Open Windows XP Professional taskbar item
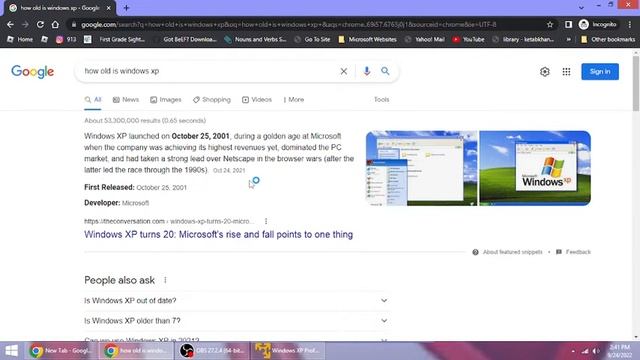This screenshot has height=360, width=640. click(x=287, y=351)
